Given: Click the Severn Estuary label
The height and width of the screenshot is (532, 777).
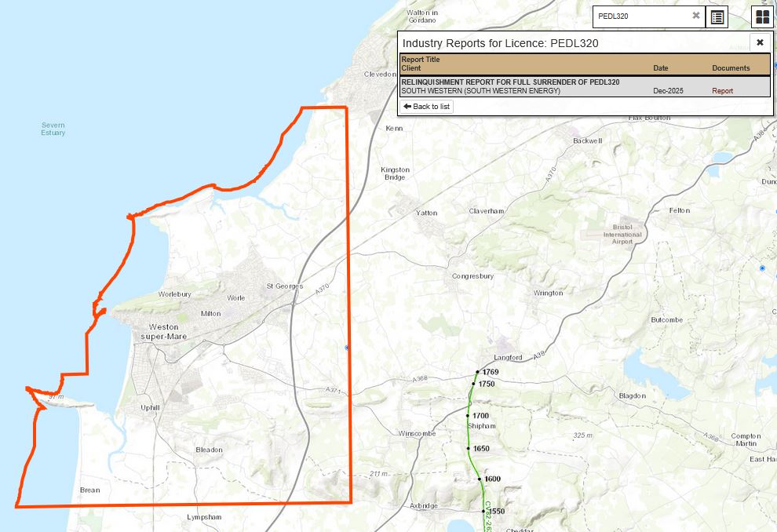Looking at the screenshot, I should (53, 129).
